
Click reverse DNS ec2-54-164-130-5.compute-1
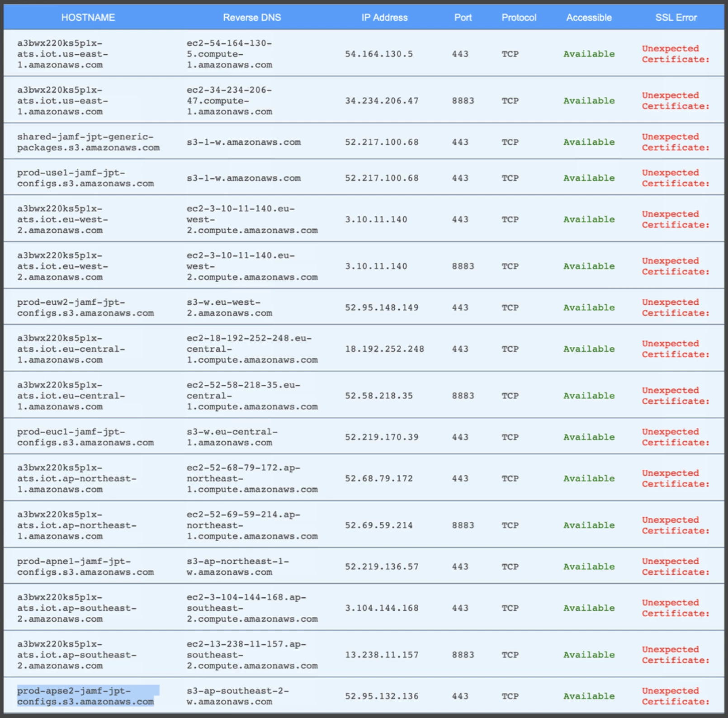[x=229, y=54]
